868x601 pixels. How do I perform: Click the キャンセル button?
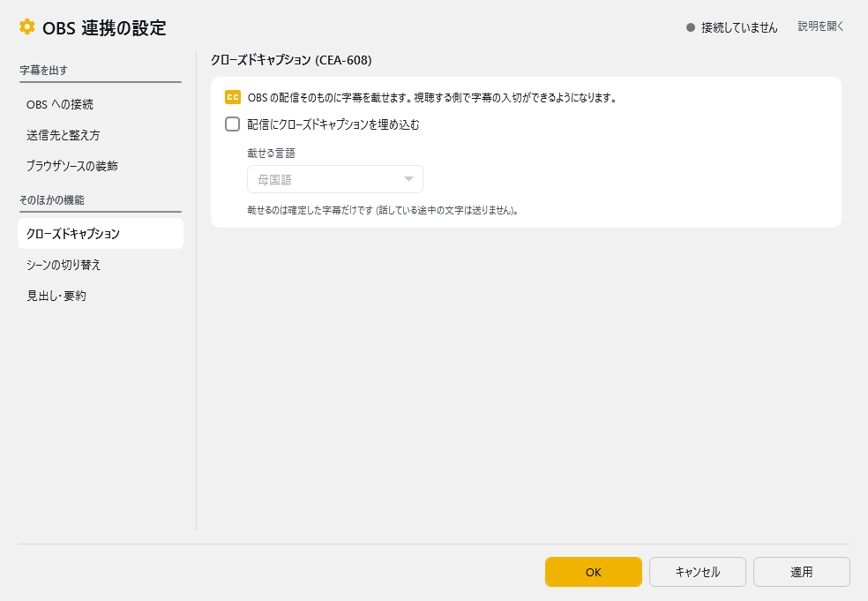[698, 572]
